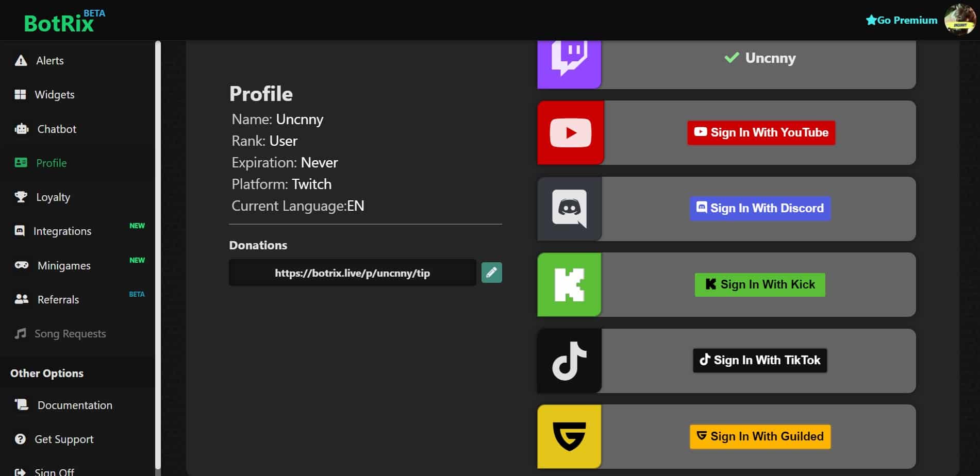
Task: Open the Referrals section
Action: 58,299
